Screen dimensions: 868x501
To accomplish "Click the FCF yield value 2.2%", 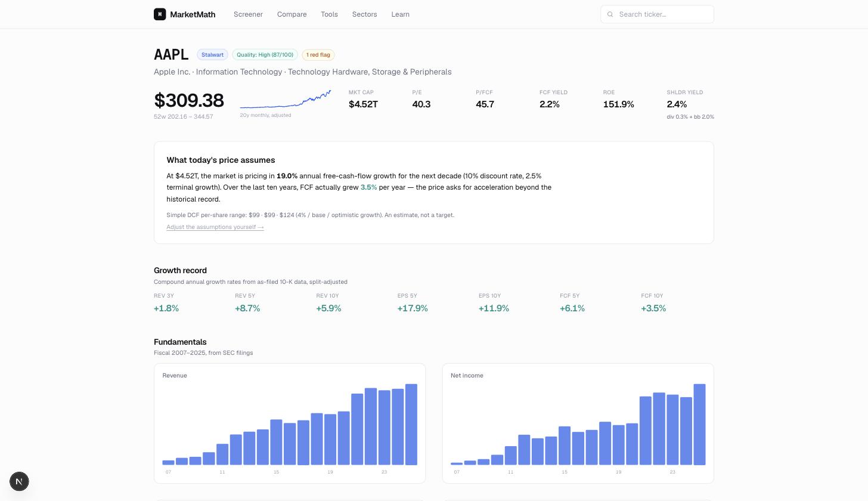I will [550, 104].
